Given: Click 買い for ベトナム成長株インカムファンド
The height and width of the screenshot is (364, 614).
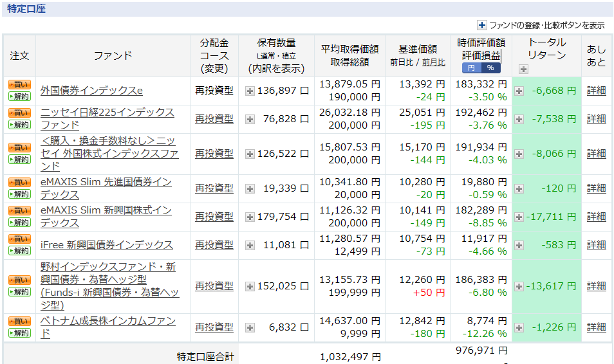Looking at the screenshot, I should pos(19,322).
